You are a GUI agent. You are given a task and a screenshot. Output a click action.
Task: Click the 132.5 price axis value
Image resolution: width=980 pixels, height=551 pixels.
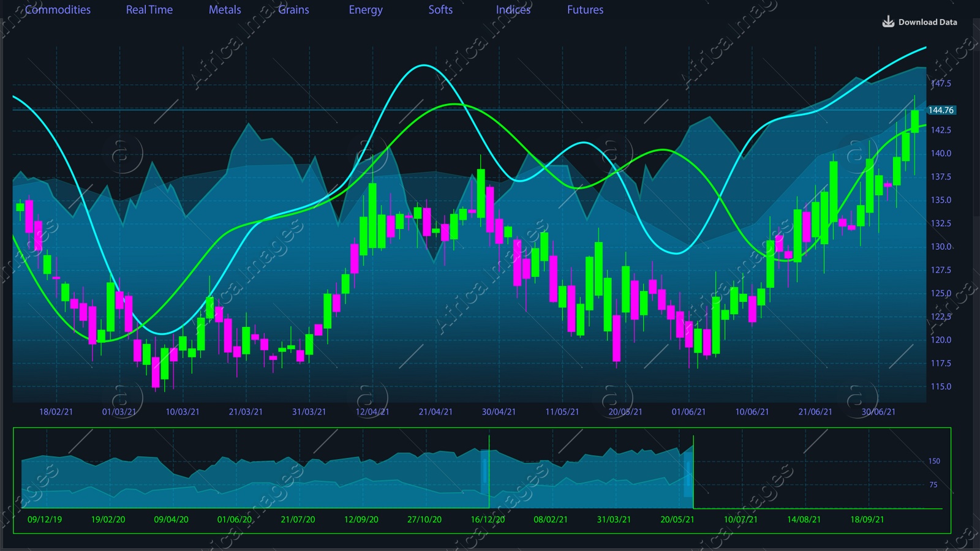(x=941, y=223)
